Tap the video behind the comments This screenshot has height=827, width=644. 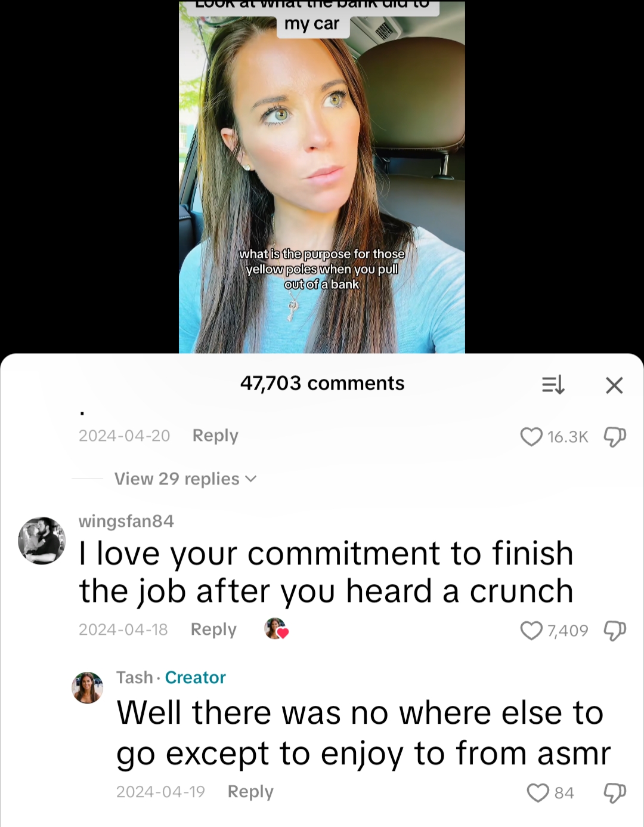click(x=322, y=177)
